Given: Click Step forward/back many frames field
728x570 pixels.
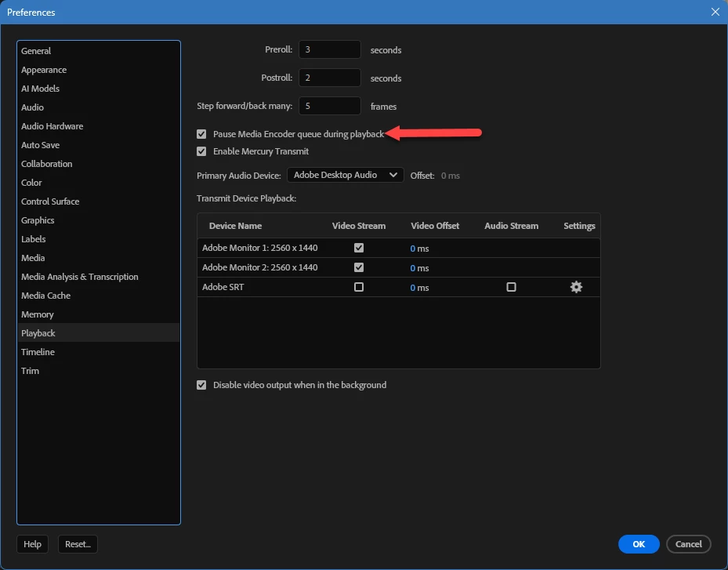Looking at the screenshot, I should click(330, 106).
